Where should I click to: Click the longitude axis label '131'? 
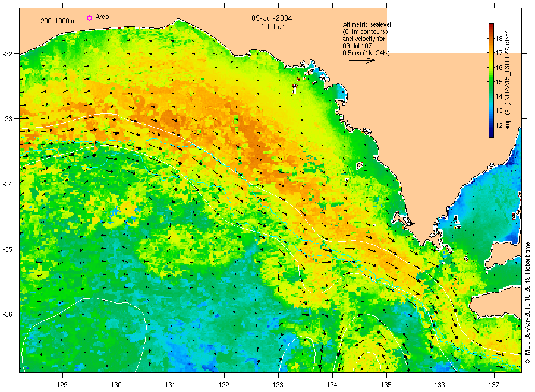tap(170, 385)
